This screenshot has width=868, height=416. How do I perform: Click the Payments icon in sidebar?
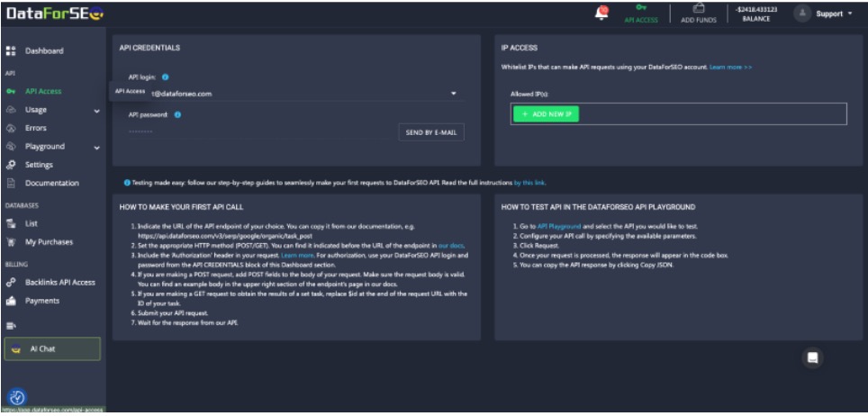pos(11,301)
